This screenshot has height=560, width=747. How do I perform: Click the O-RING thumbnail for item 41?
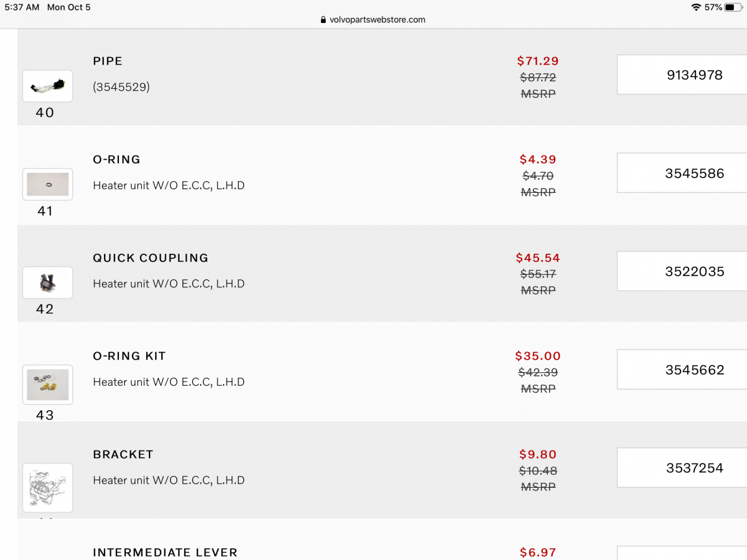pos(47,184)
